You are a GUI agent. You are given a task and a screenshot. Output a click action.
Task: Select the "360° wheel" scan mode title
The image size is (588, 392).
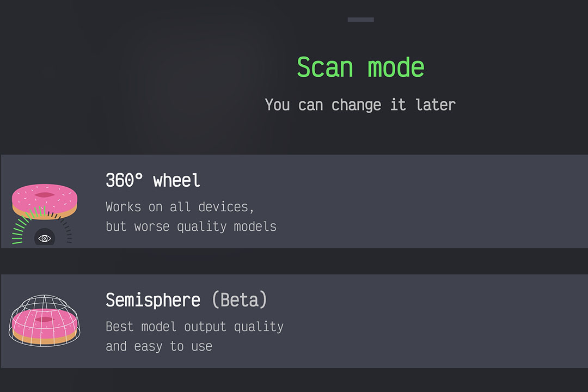tap(153, 180)
